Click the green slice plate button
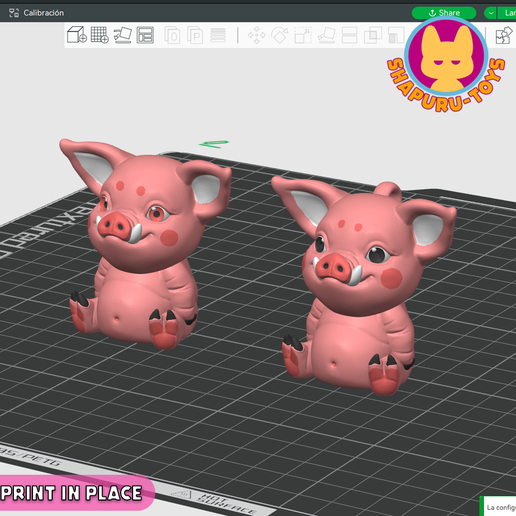This screenshot has width=516, height=516. [x=507, y=13]
